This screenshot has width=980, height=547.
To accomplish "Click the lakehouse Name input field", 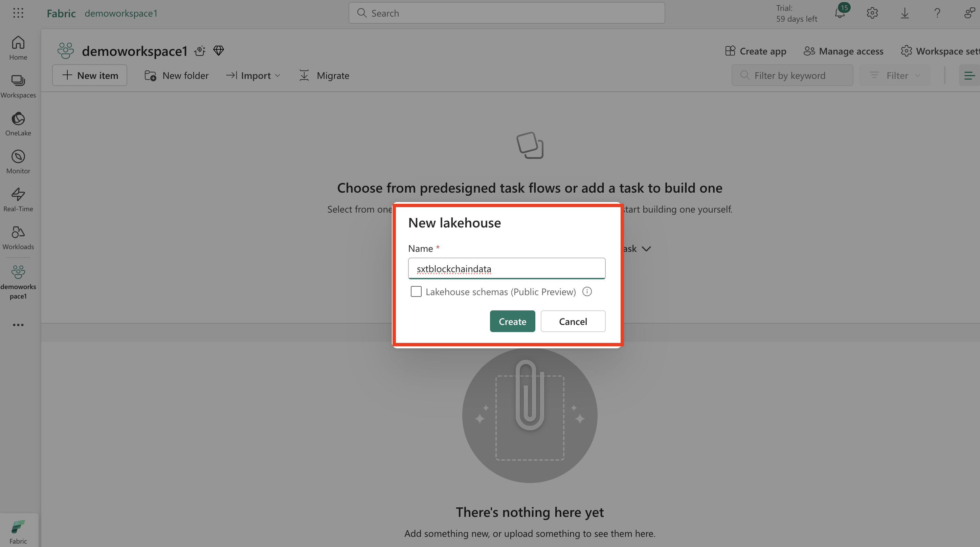I will (506, 269).
